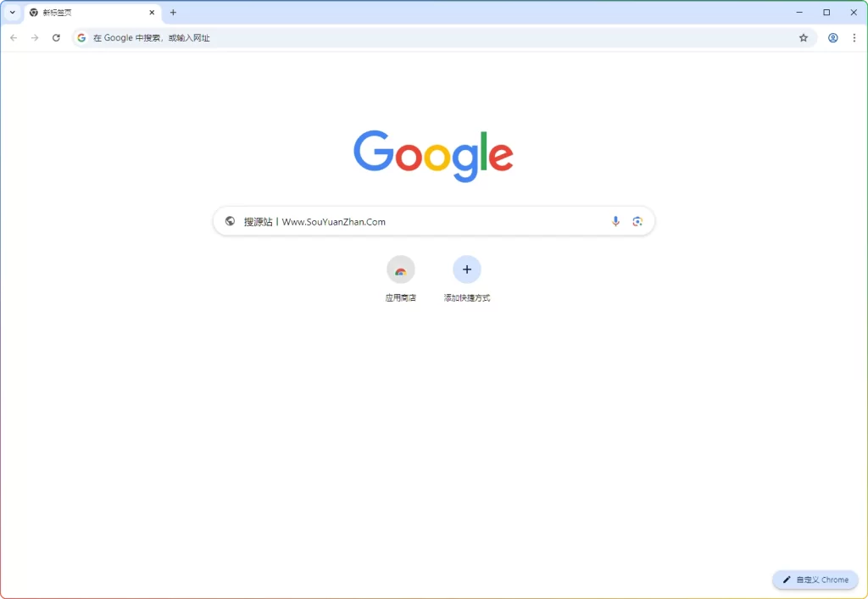Click the SouYuanZhan link text in search box
This screenshot has height=599, width=868.
334,221
